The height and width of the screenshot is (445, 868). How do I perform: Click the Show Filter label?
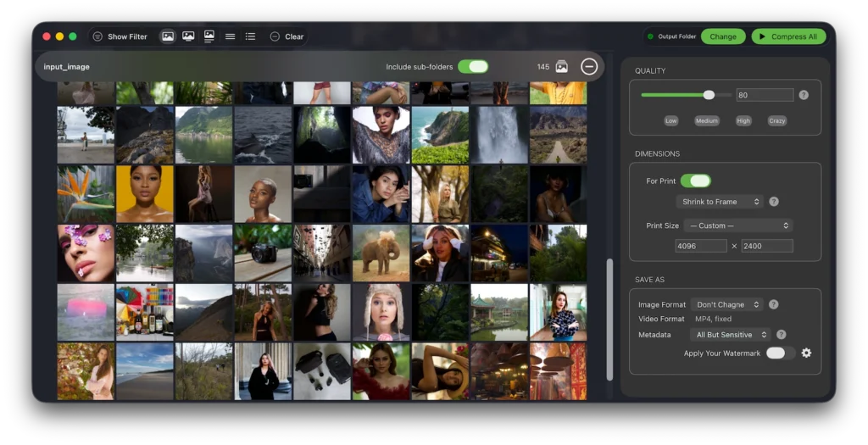[127, 36]
